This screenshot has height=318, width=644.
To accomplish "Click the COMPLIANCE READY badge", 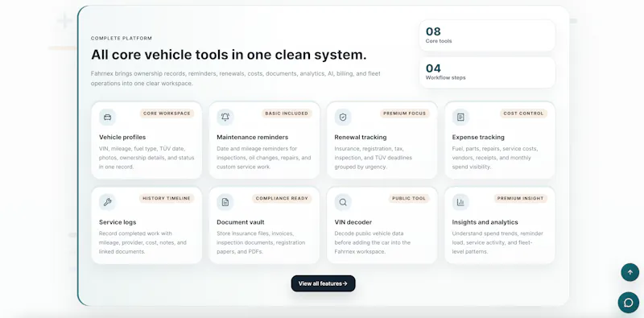I will (282, 198).
